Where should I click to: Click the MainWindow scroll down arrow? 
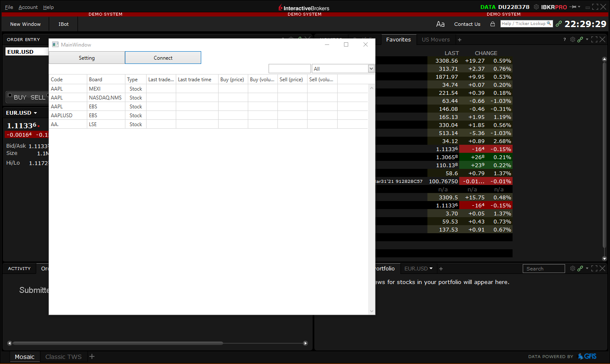[372, 311]
